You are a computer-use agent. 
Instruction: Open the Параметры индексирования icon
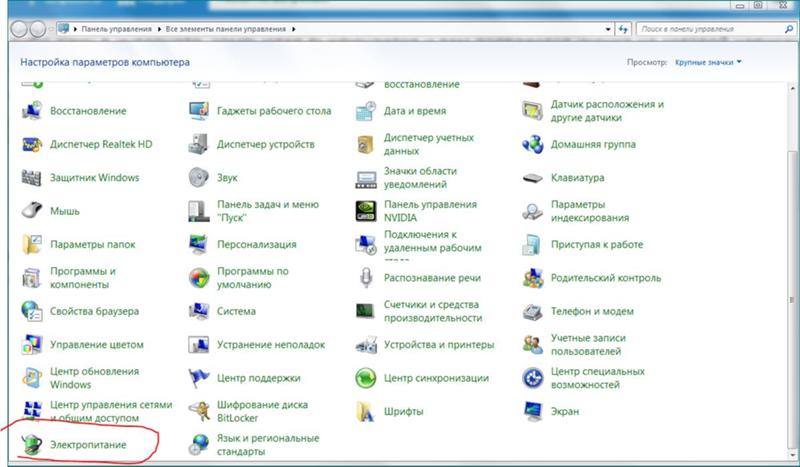tap(533, 211)
